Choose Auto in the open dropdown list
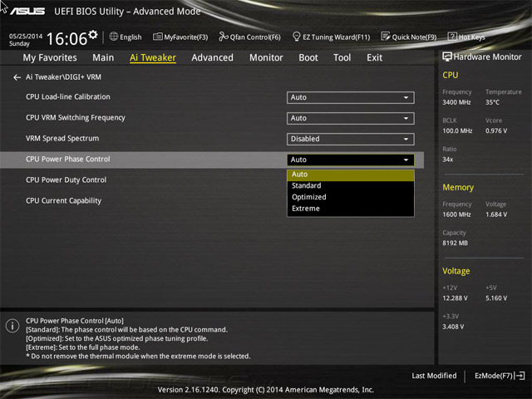Screen dimensions: 532x399 [350, 175]
